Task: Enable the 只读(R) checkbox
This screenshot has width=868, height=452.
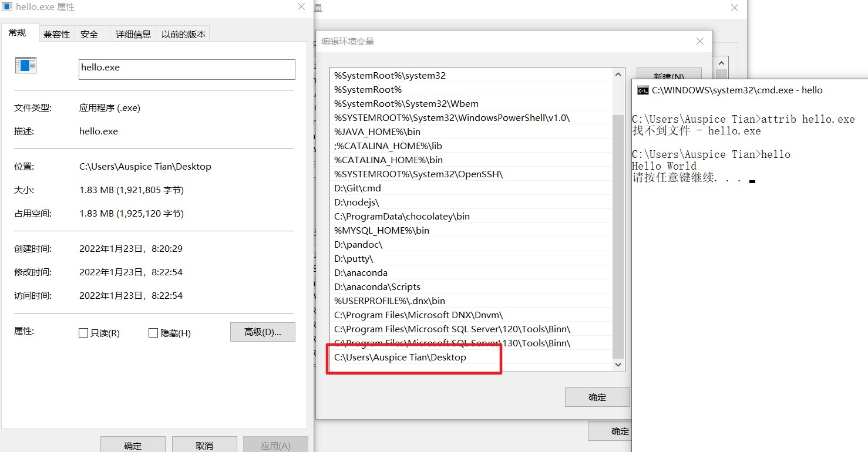Action: coord(83,333)
